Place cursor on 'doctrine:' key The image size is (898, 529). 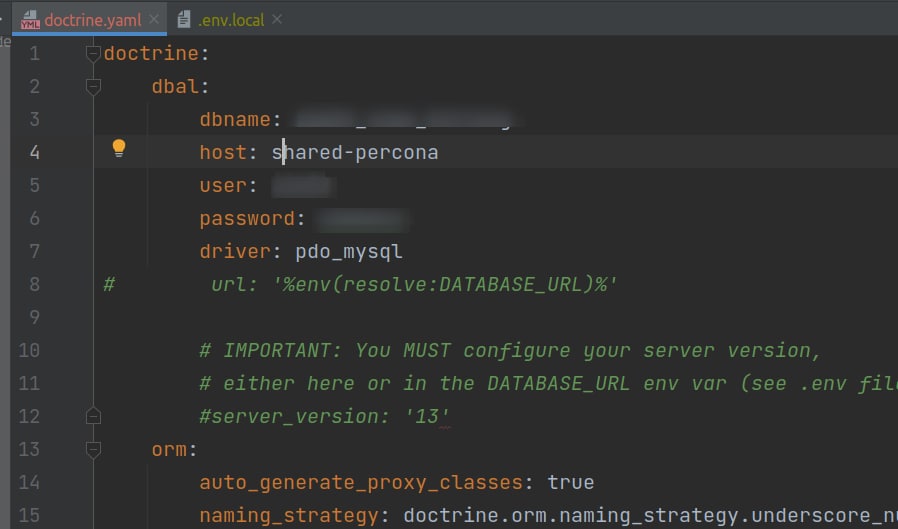(x=156, y=53)
